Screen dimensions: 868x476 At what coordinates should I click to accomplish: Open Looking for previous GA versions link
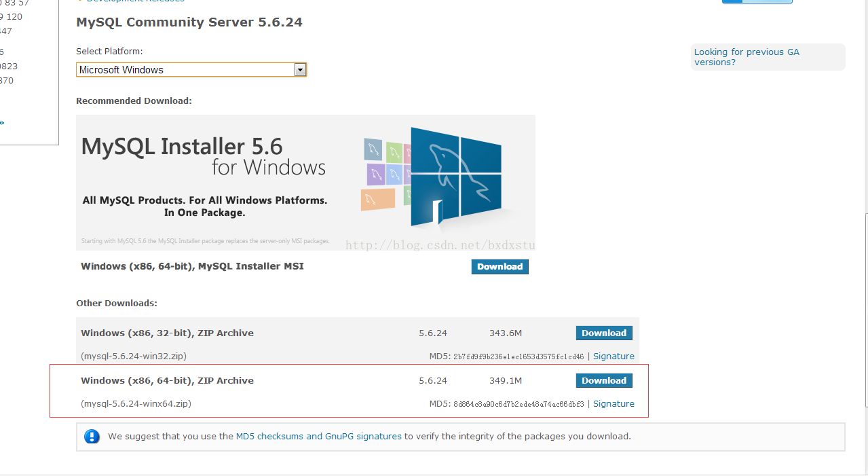747,57
